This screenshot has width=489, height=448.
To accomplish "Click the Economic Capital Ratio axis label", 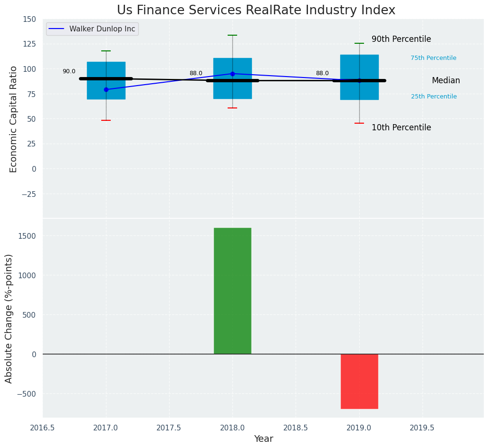I will [13, 119].
